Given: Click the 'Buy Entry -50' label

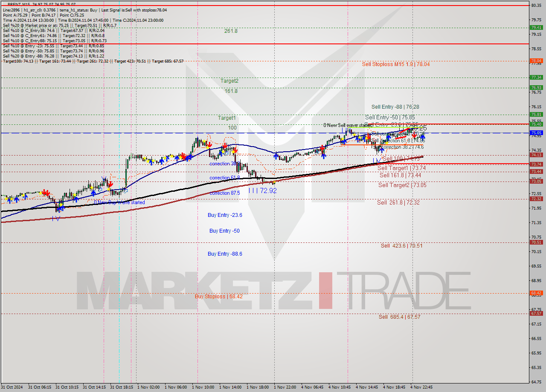Looking at the screenshot, I should click(x=224, y=231).
